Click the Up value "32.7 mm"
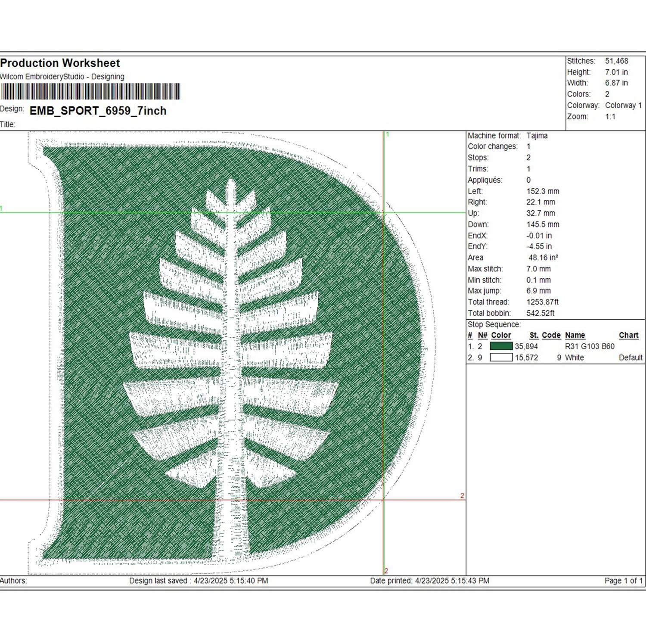This screenshot has height=644, width=646. click(x=540, y=213)
